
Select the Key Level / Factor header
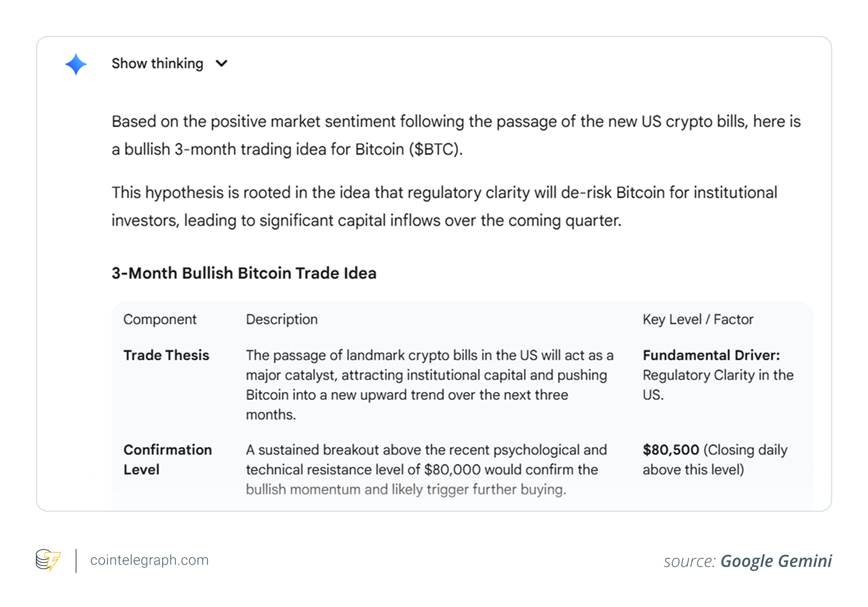(698, 319)
